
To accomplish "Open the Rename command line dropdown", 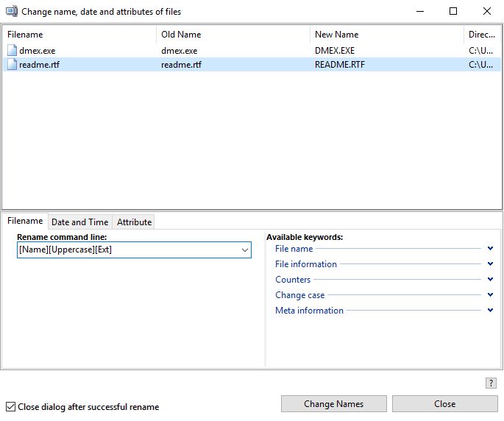I will click(245, 250).
